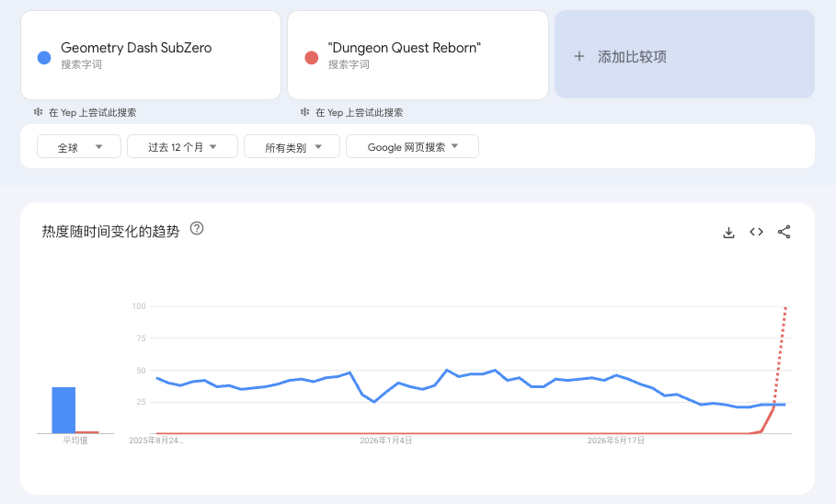The width and height of the screenshot is (836, 504).
Task: Open the 过去 12 个月 time range dropdown
Action: pos(182,146)
